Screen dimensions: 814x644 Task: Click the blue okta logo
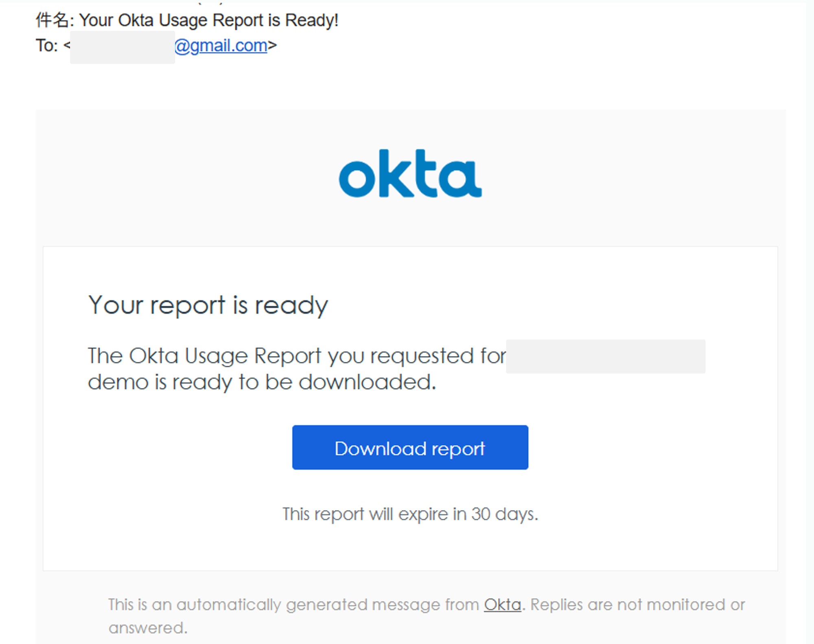(410, 174)
